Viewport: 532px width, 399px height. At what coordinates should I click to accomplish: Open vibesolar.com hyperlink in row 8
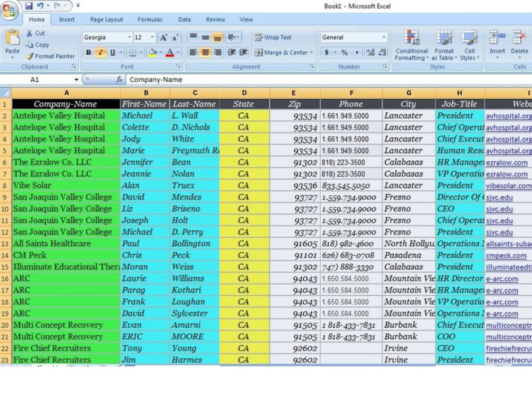pos(509,186)
